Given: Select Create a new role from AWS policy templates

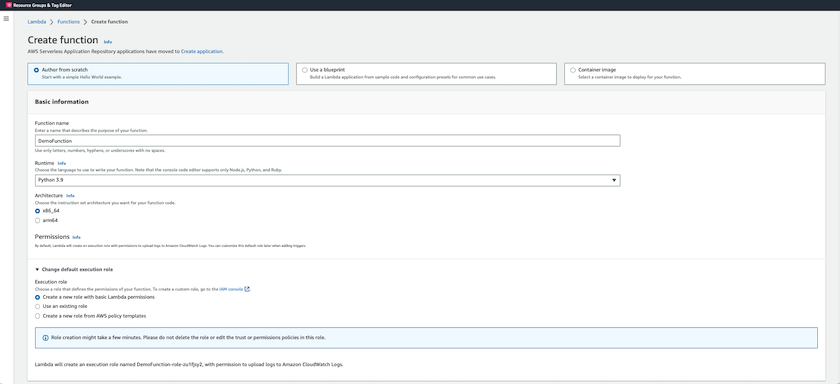Looking at the screenshot, I should [x=38, y=316].
